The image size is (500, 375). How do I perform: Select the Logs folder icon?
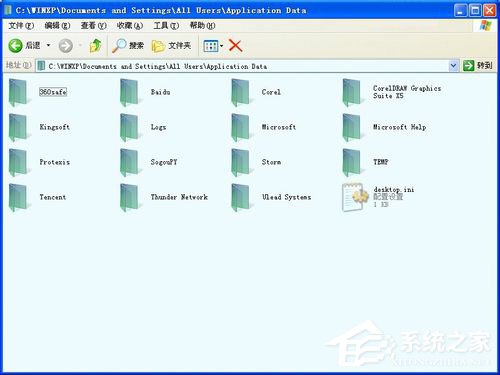(129, 127)
